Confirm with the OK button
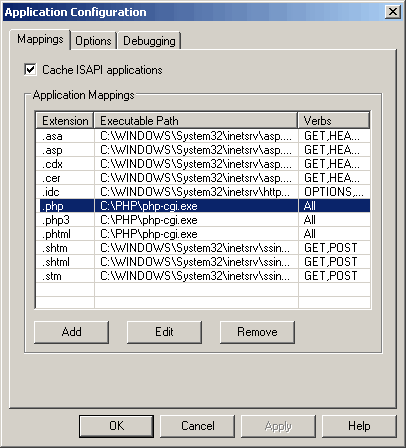 (116, 426)
